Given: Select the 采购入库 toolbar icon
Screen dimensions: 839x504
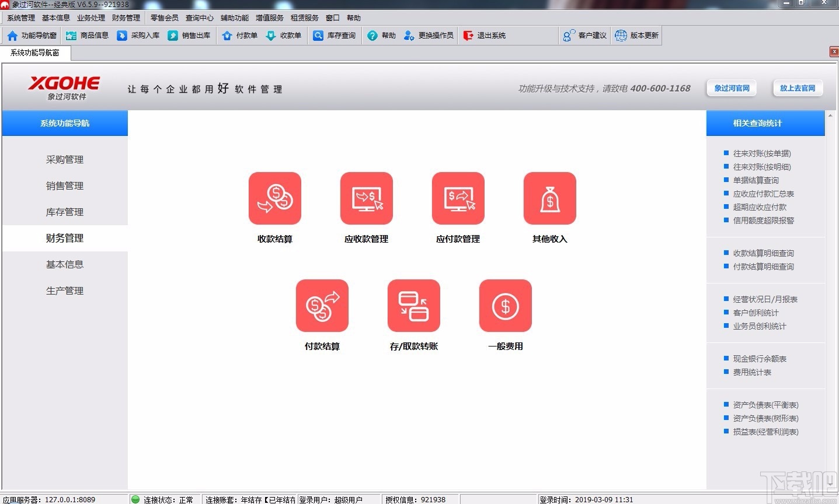Looking at the screenshot, I should [138, 35].
